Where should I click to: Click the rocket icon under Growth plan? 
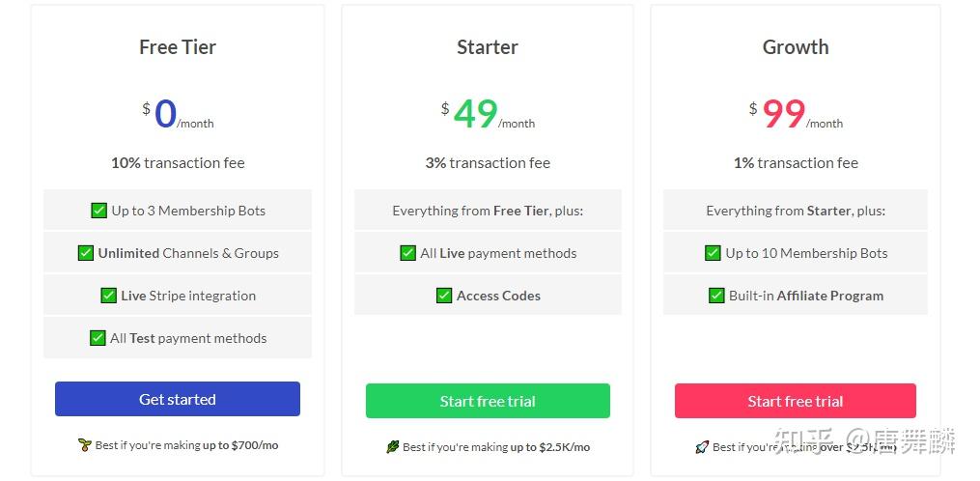[702, 447]
